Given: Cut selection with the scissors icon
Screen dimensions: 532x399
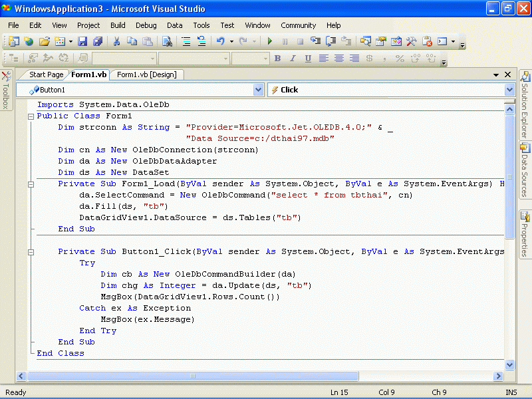Looking at the screenshot, I should tap(116, 41).
